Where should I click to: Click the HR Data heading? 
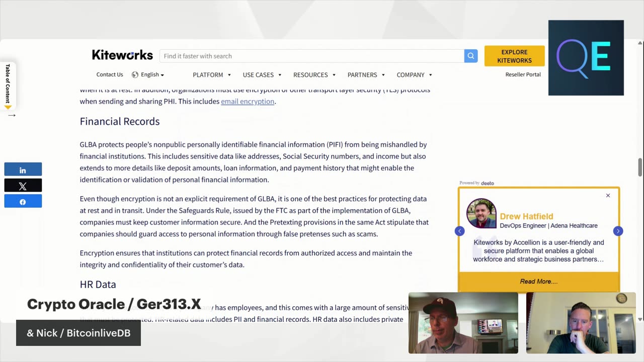[x=98, y=284]
